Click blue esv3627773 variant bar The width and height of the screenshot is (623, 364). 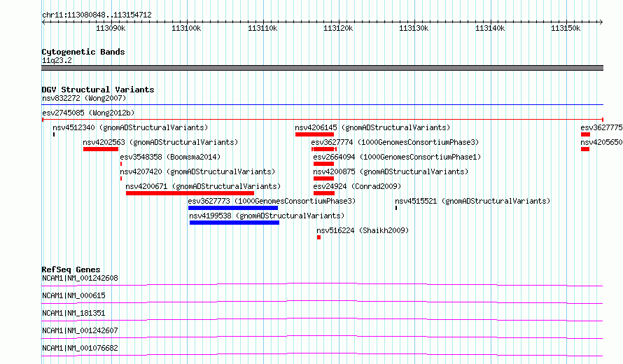coord(233,208)
